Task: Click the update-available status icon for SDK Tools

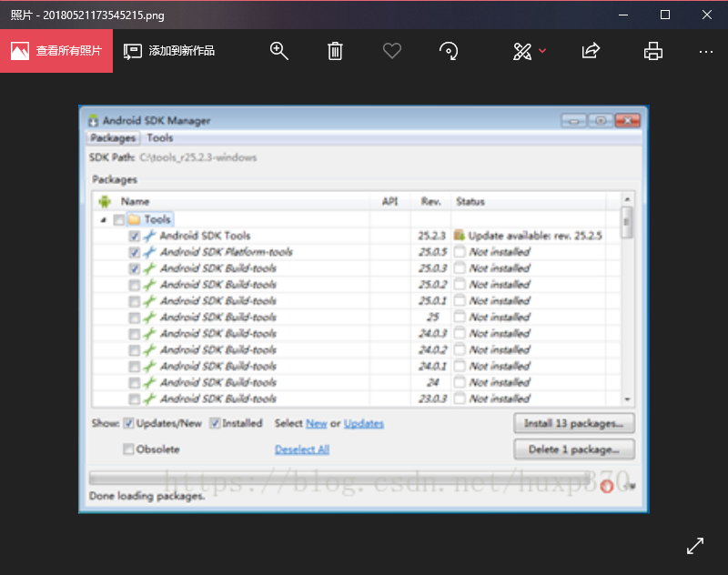Action: [x=460, y=236]
